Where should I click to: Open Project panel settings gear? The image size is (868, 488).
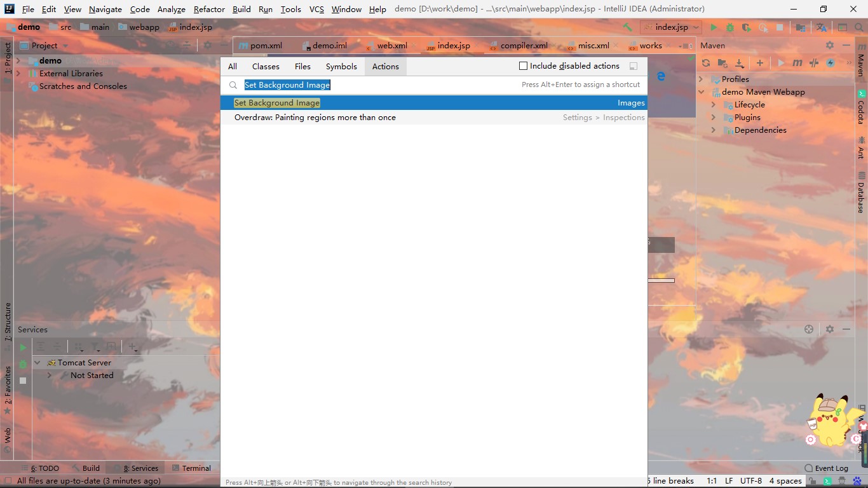207,45
